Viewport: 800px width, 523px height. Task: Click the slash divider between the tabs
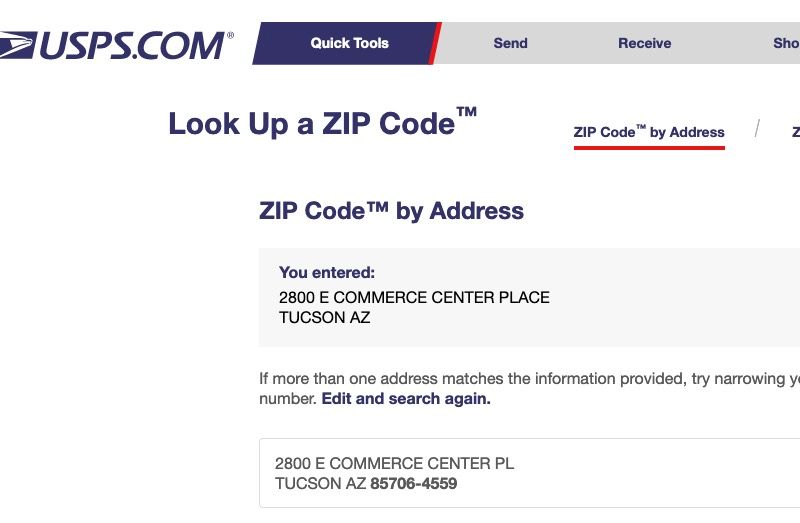point(757,129)
